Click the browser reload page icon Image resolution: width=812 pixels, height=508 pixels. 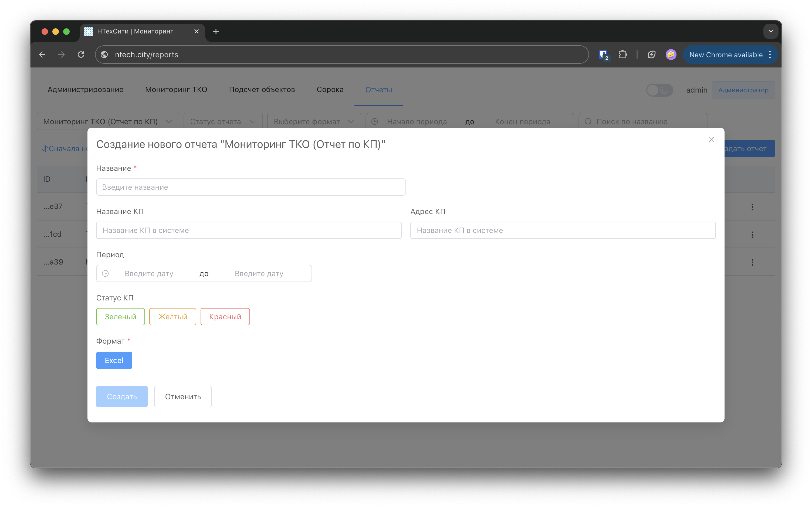pos(81,55)
